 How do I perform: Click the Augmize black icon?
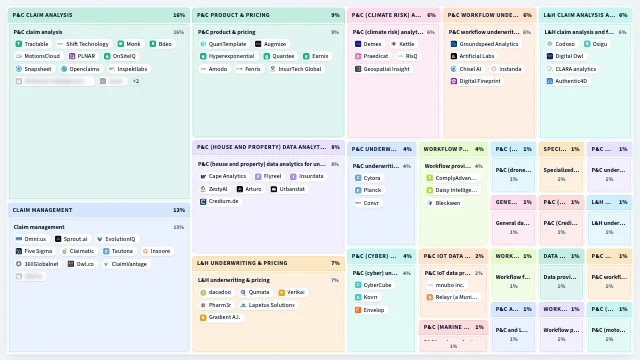(x=258, y=44)
